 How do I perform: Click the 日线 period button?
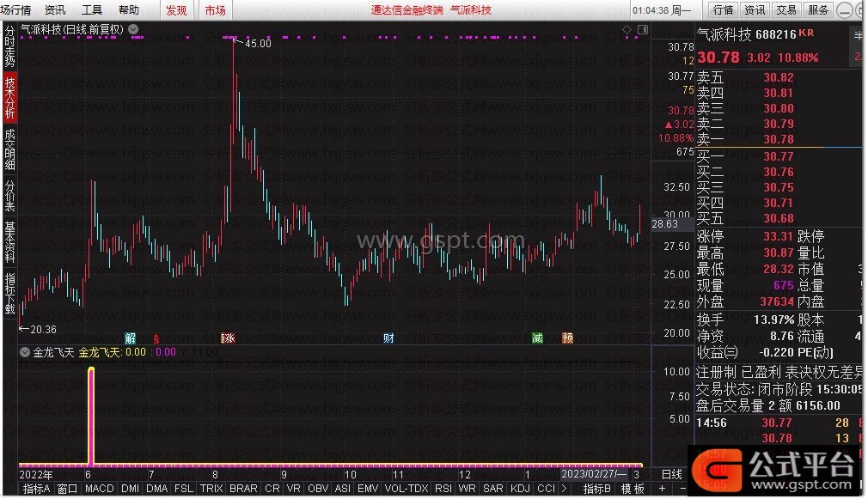point(672,474)
